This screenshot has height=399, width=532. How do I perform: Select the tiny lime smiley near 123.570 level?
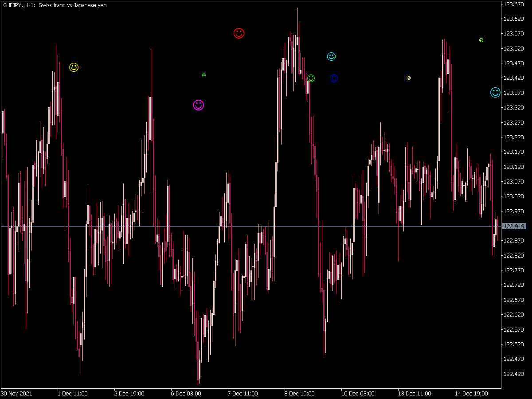pos(481,40)
